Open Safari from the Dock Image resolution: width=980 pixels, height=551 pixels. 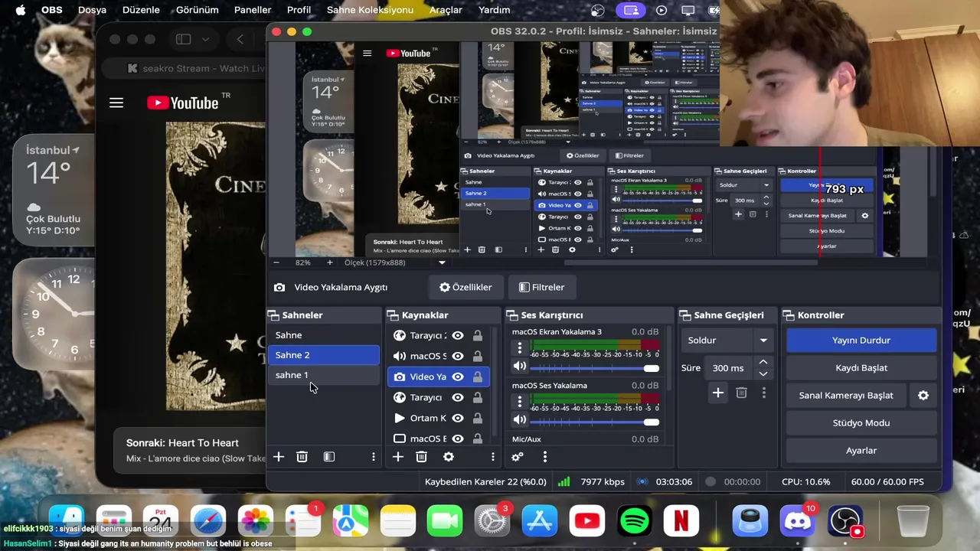coord(208,522)
